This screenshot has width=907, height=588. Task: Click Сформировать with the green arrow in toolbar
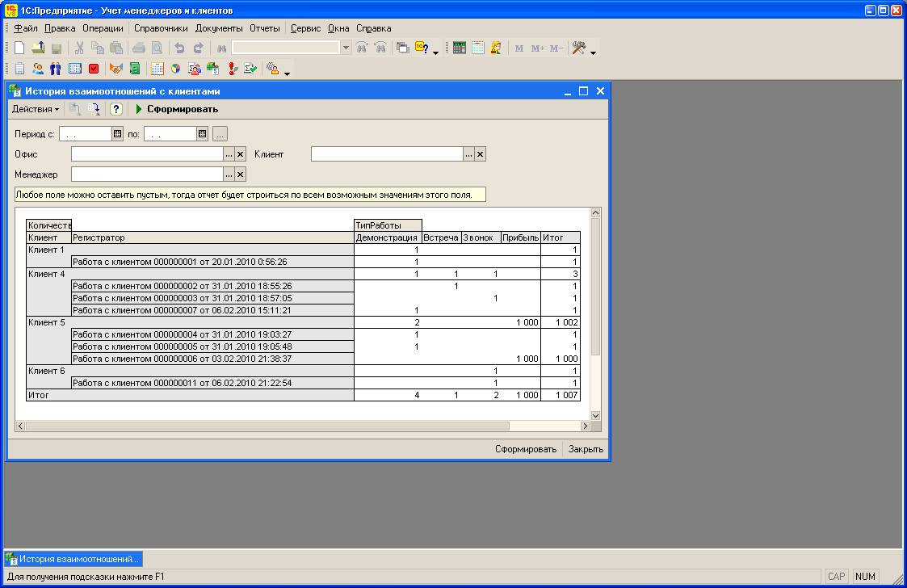coord(176,109)
